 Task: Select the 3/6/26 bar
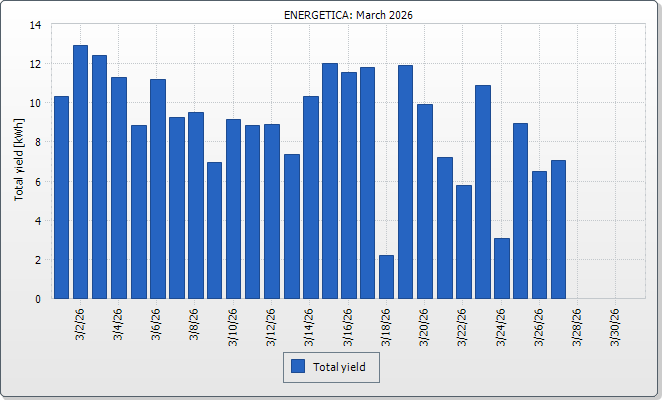157,188
